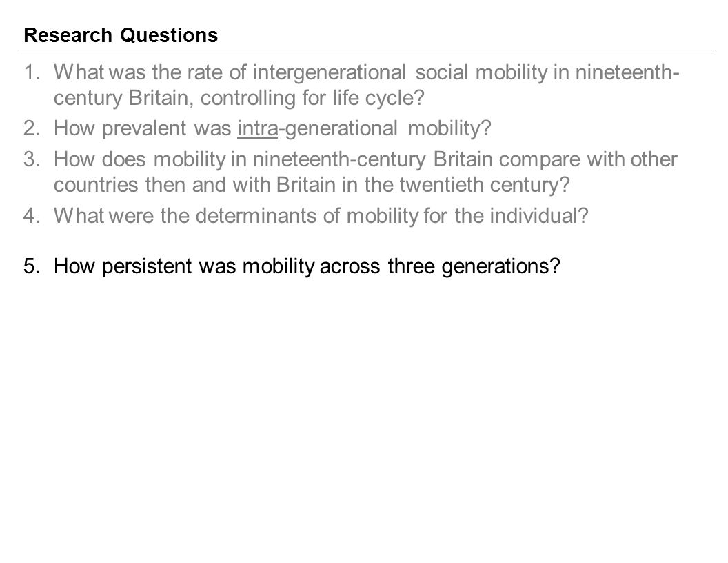Viewport: 728px width, 563px height.
Task: Click the words "three generations?" in question 5
Action: pyautogui.click(x=474, y=266)
